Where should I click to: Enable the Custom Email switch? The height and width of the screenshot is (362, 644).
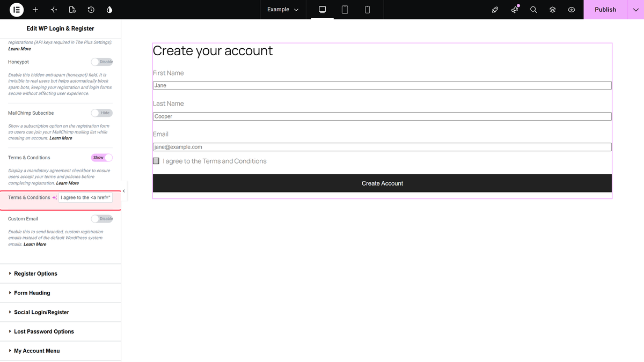point(102,219)
